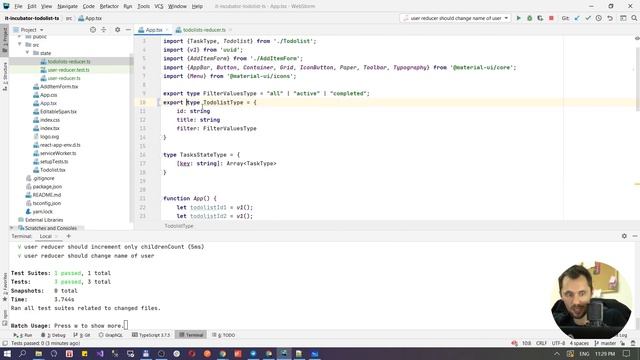Screen dimensions: 640x360
Task: Open Project panel settings gear
Action: (118, 30)
